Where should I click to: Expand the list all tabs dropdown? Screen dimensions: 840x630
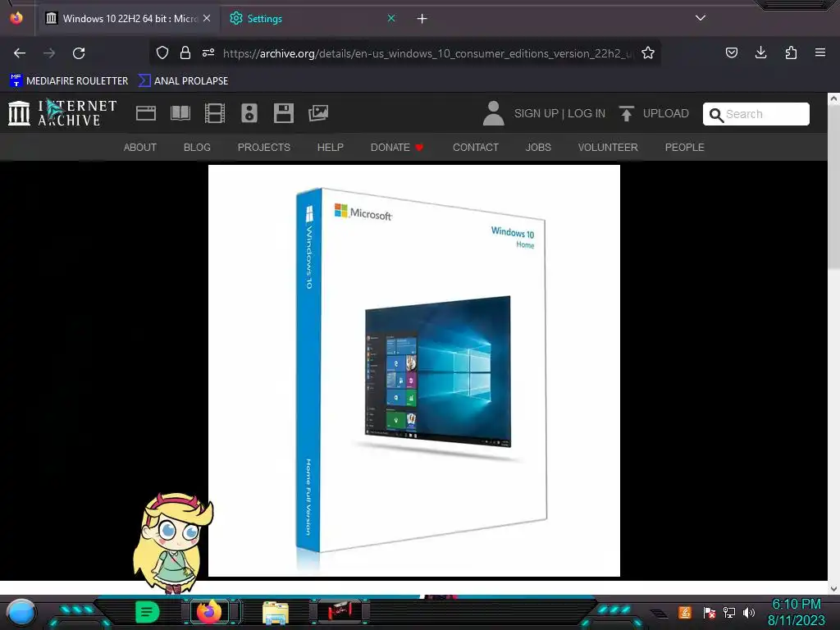(x=701, y=18)
